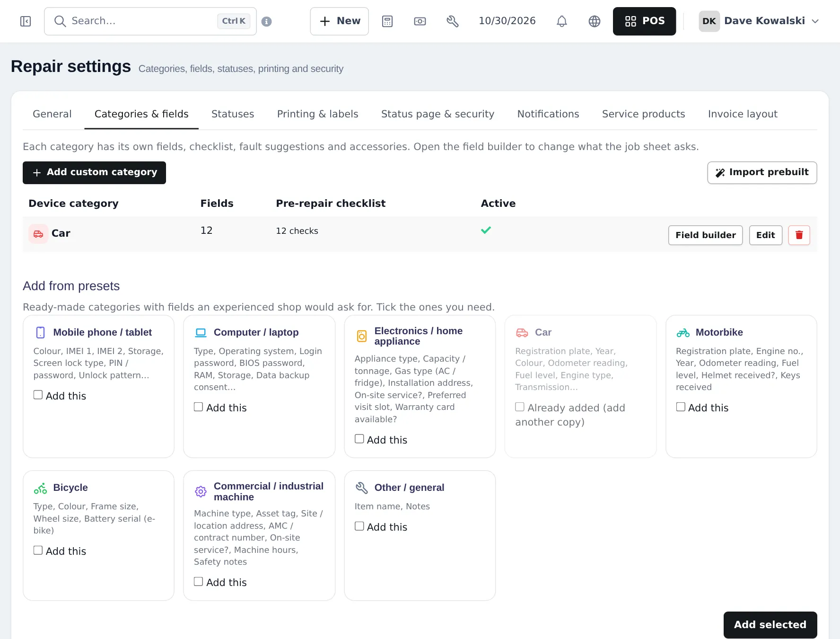Expand the Dave Kowalski user menu chevron
This screenshot has width=840, height=639.
[x=815, y=21]
